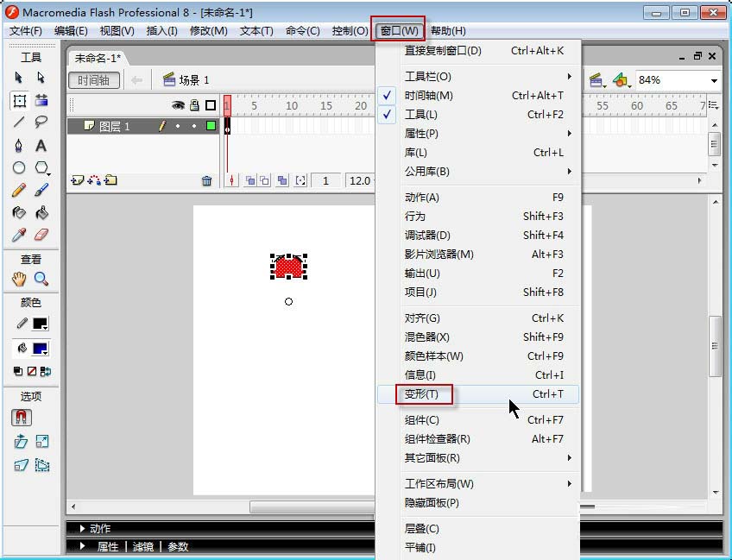Toggle the Onion Skin Outlines button
The width and height of the screenshot is (732, 560).
coord(264,180)
